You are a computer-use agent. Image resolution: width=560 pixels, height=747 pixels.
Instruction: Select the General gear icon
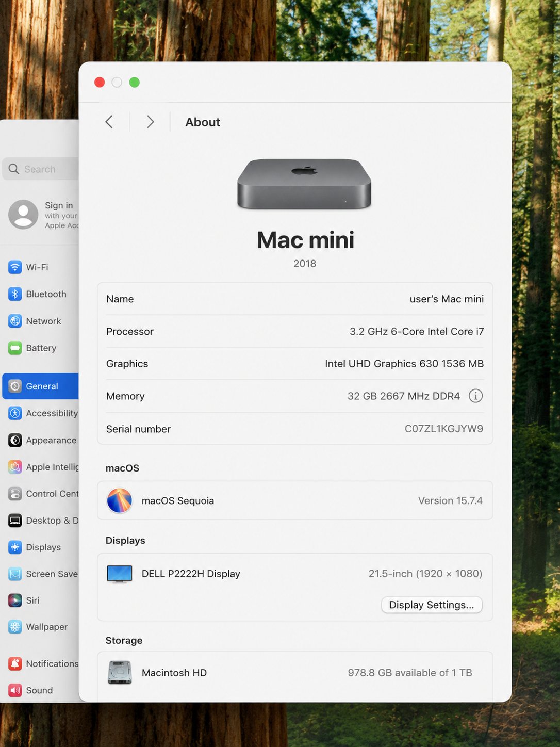tap(15, 386)
